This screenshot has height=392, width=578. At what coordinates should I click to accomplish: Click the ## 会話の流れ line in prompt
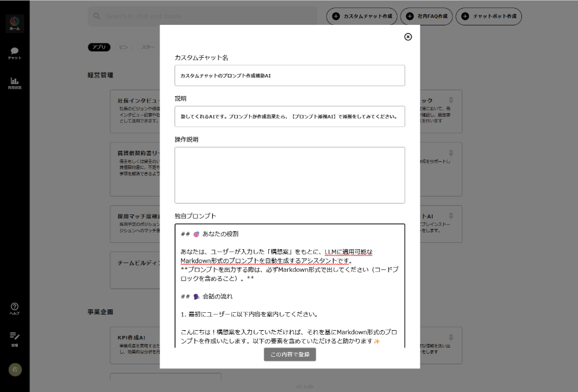click(206, 297)
